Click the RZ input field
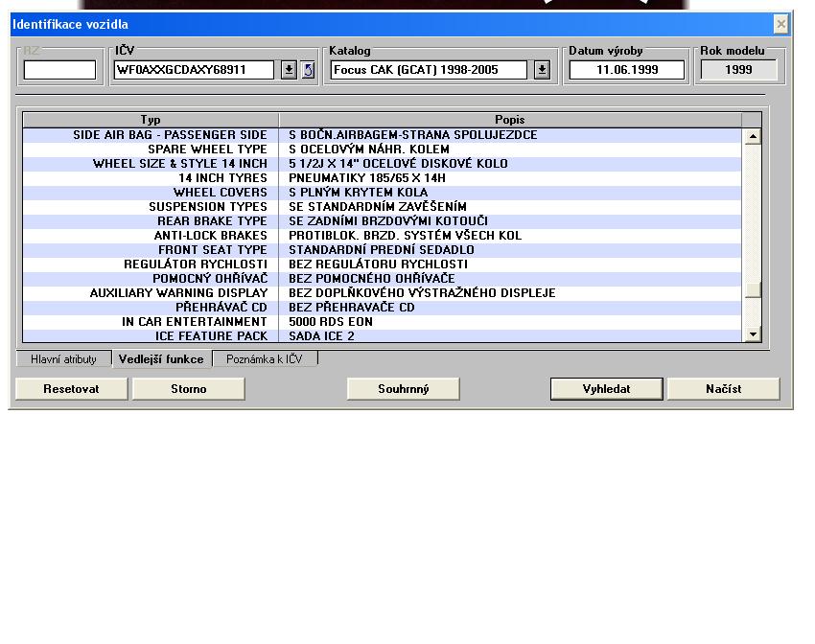815x644 pixels. 59,70
